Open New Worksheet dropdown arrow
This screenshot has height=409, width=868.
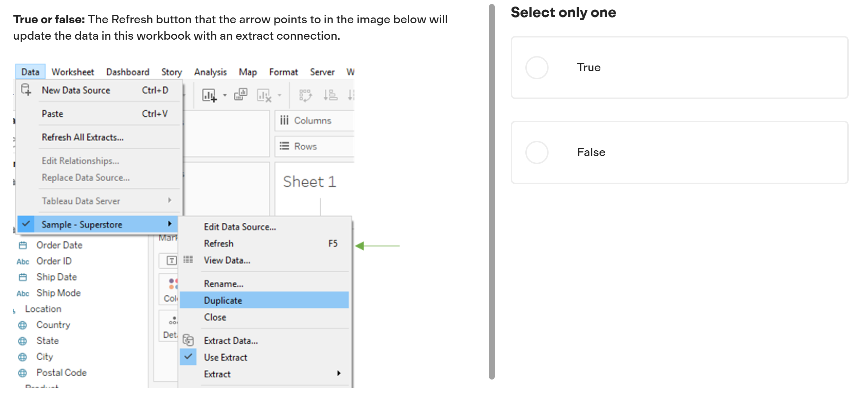point(225,95)
